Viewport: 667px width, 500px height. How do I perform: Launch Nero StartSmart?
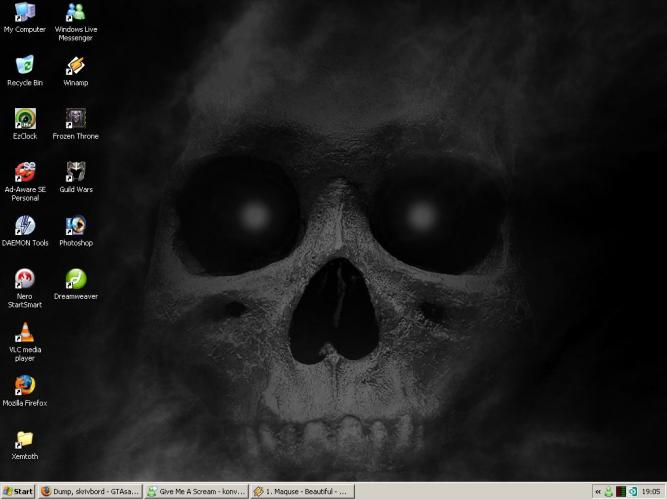tap(24, 279)
